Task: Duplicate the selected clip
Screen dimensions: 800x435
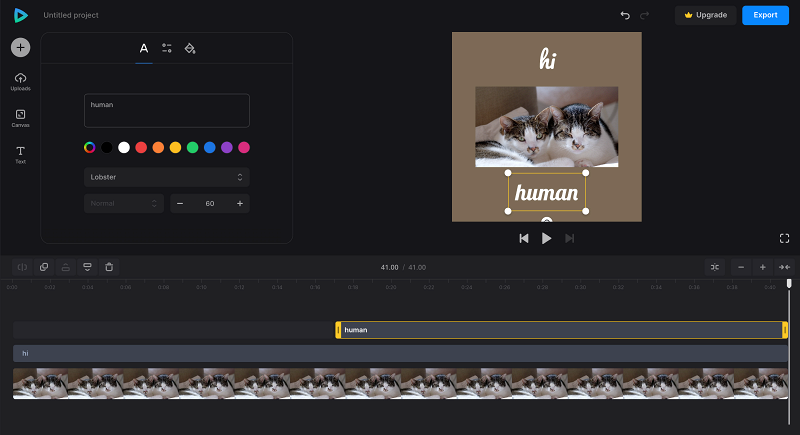Action: (44, 267)
